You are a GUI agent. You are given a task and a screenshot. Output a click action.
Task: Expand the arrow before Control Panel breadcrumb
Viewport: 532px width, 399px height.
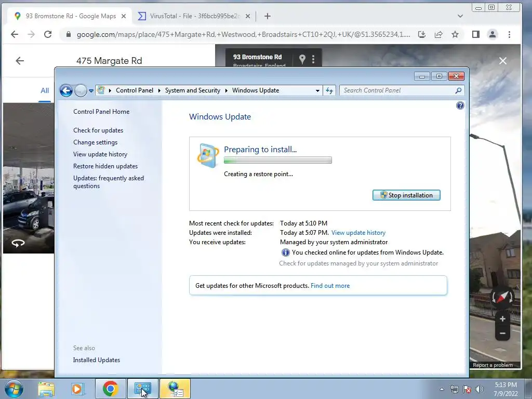110,90
